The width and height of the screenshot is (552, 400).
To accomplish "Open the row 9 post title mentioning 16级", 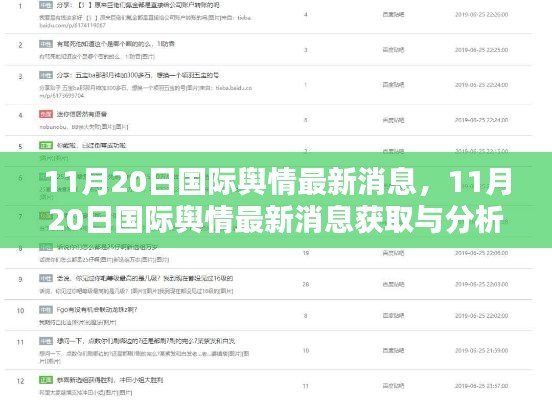I will pos(145,278).
